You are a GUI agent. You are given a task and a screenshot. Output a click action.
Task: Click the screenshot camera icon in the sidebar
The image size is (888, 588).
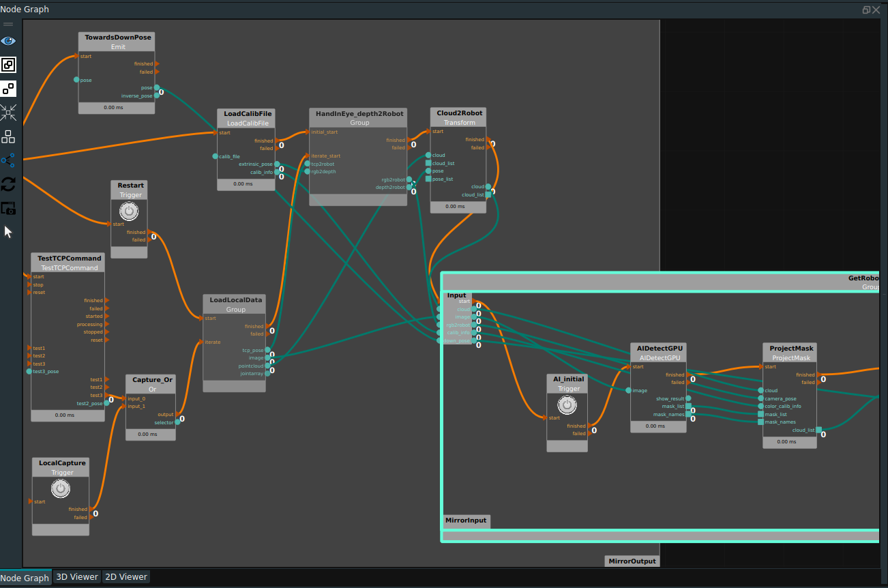pyautogui.click(x=8, y=208)
